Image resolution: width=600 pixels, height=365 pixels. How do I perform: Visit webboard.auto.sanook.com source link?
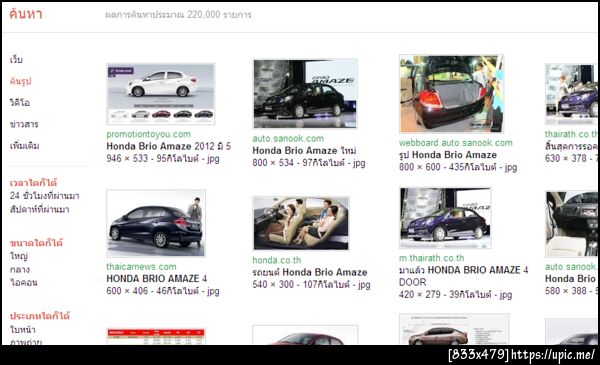coord(456,143)
